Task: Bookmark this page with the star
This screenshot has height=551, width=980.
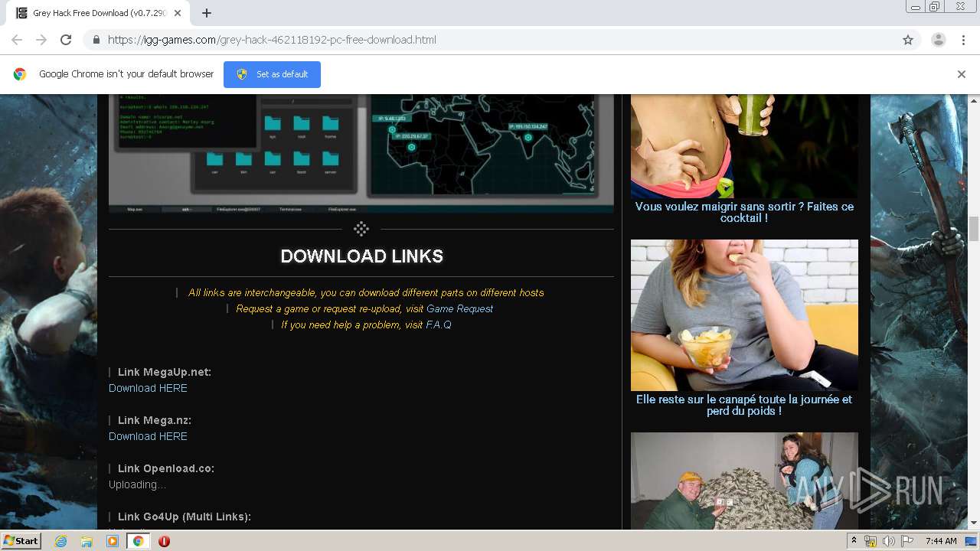Action: pos(908,40)
